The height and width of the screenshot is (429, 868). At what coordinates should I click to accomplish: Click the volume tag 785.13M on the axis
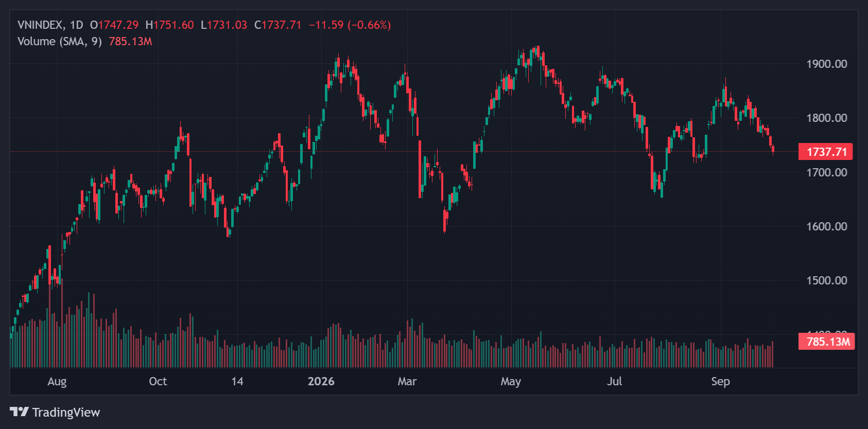pyautogui.click(x=827, y=342)
